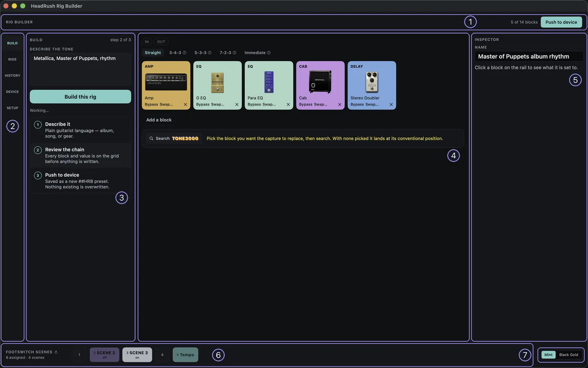Select the Amp head image
The image size is (588, 368).
(166, 82)
